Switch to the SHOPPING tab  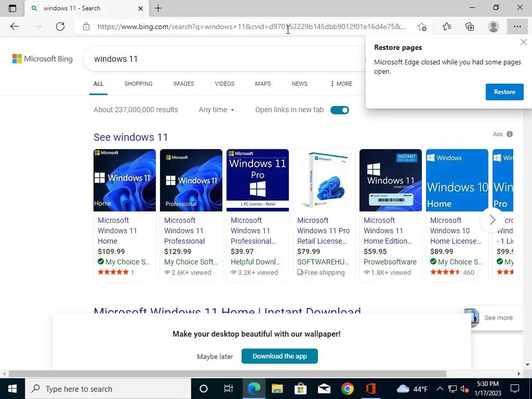(138, 84)
